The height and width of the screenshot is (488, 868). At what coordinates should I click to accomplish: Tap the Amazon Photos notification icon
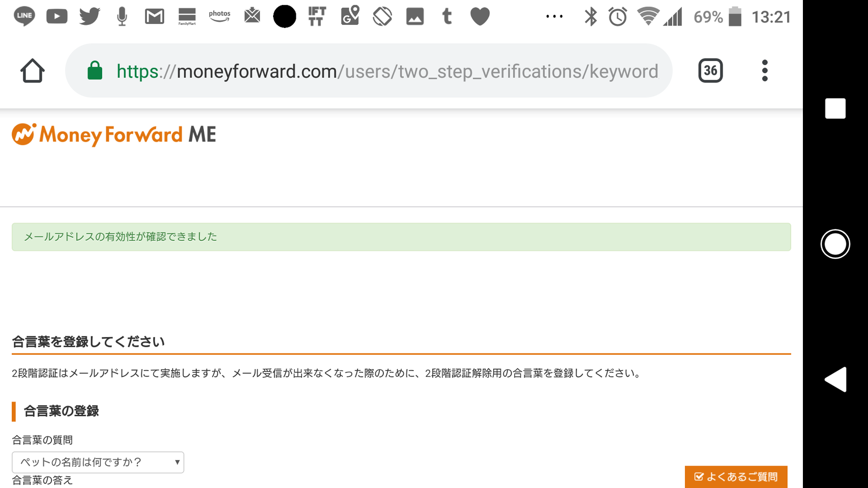[x=220, y=16]
